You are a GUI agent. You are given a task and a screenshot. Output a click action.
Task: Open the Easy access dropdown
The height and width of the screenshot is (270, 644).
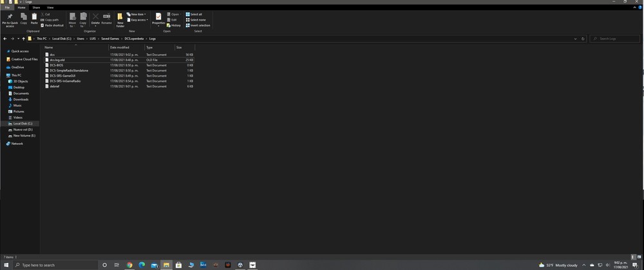138,20
